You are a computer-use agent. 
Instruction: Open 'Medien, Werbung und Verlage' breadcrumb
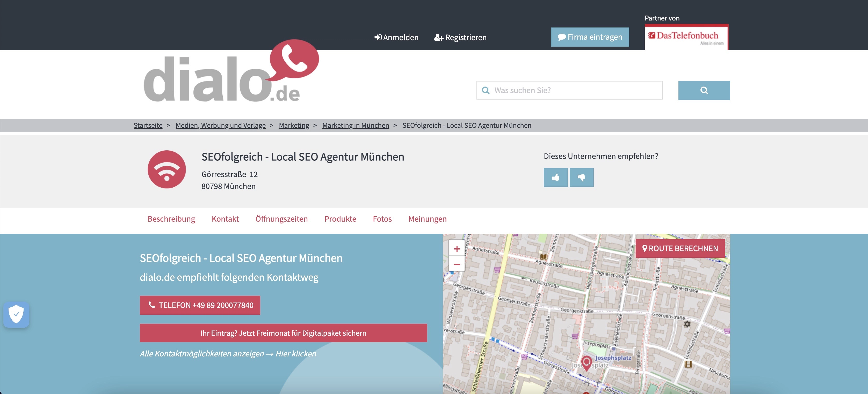(x=220, y=125)
